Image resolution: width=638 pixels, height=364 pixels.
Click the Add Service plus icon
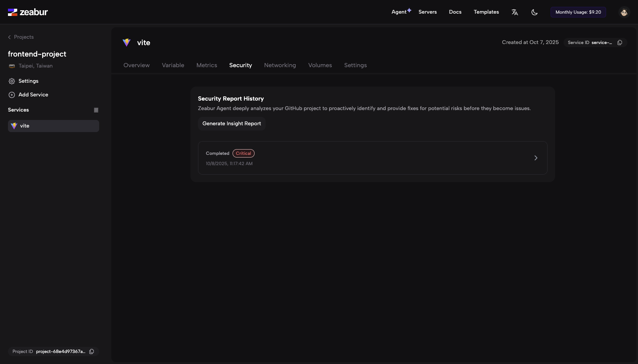12,95
